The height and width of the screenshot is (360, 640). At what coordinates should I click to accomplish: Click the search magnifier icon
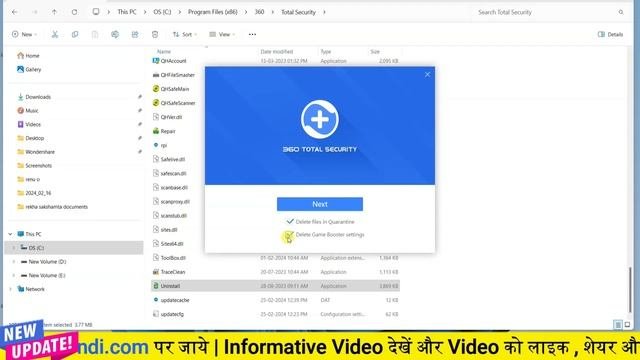(621, 12)
